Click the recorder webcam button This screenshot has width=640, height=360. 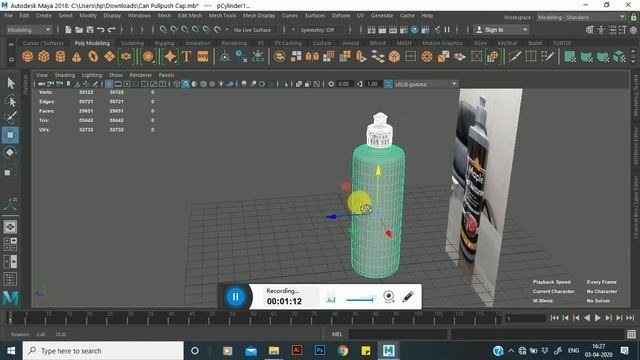(x=389, y=297)
